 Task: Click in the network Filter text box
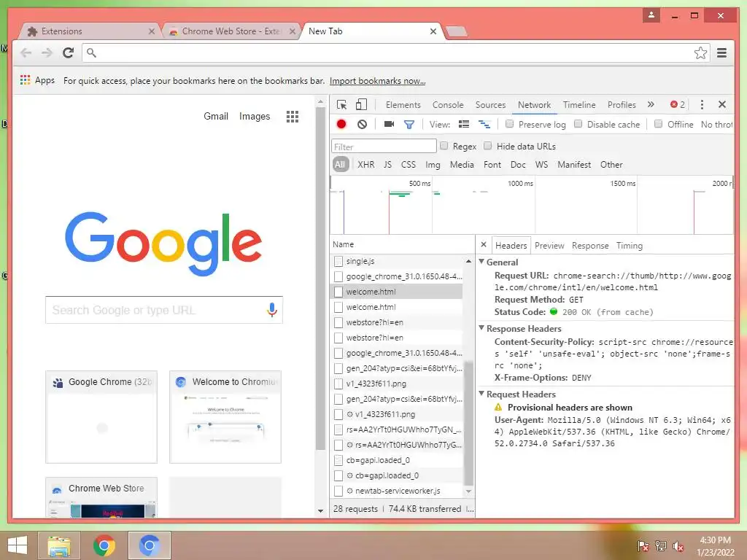coord(384,146)
